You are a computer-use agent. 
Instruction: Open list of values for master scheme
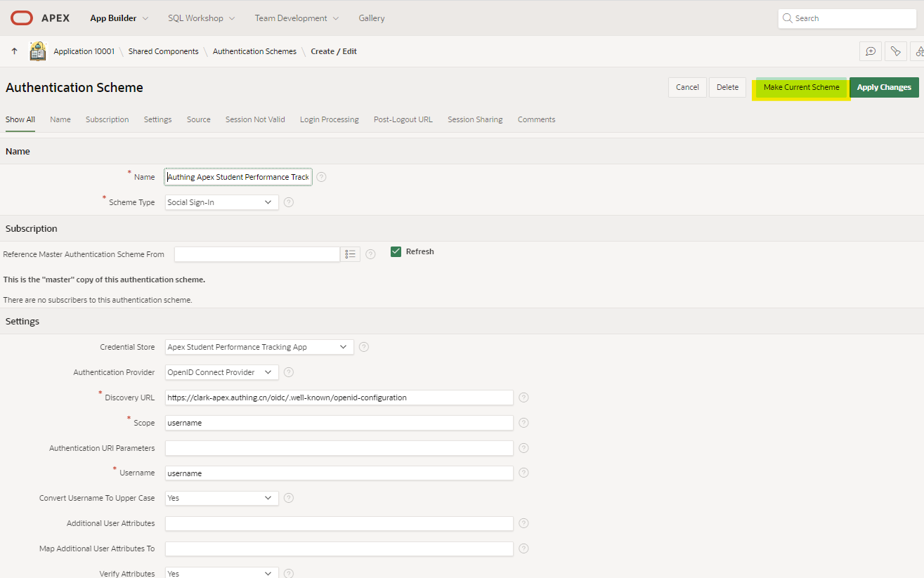350,254
